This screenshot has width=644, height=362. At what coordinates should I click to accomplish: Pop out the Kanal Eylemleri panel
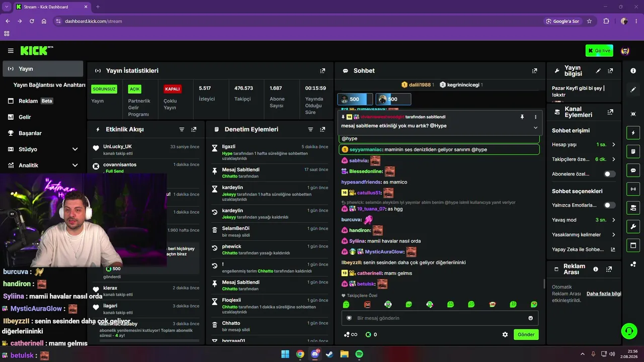(610, 112)
